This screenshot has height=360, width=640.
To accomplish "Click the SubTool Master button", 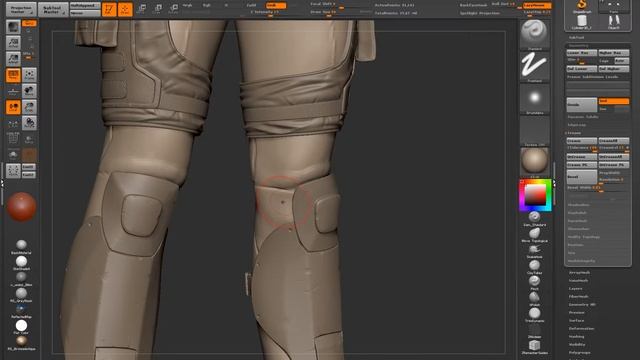I will (53, 9).
